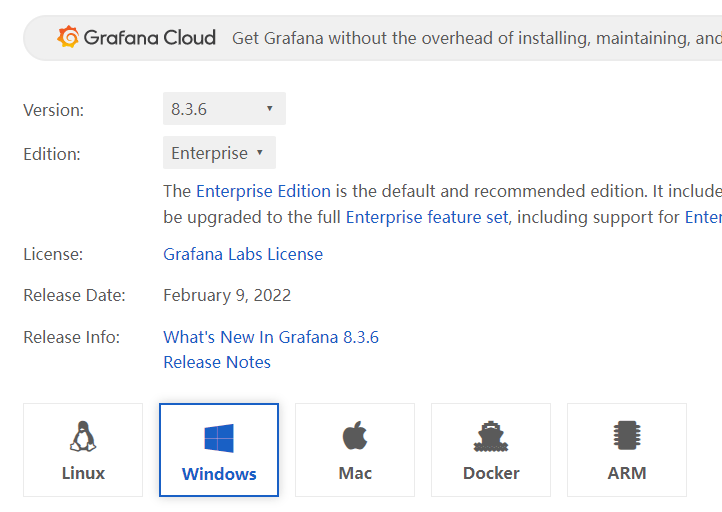Open the Version 8.3.6 dropdown
Screen dimensions: 722x512
click(x=224, y=109)
